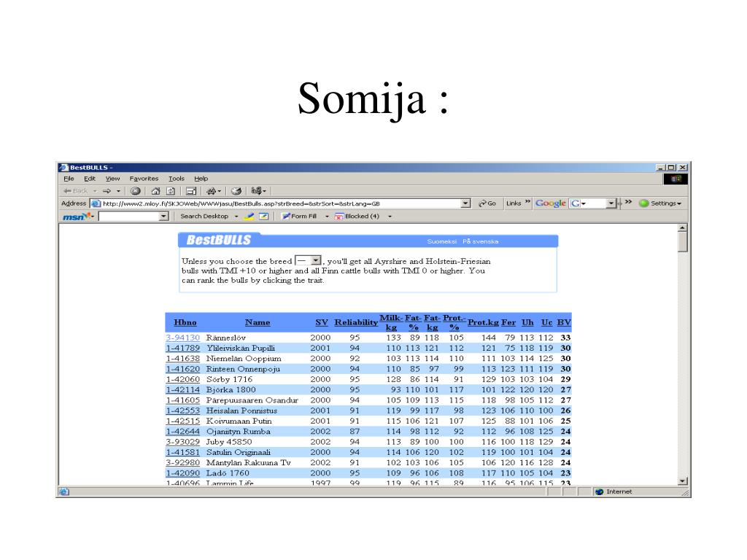
Task: Sort bulls by BV column header
Action: (564, 322)
